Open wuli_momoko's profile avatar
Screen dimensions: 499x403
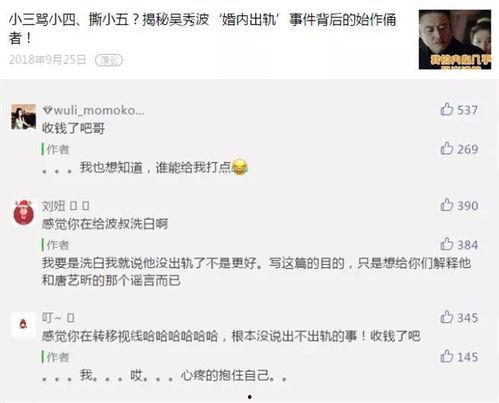pyautogui.click(x=24, y=117)
